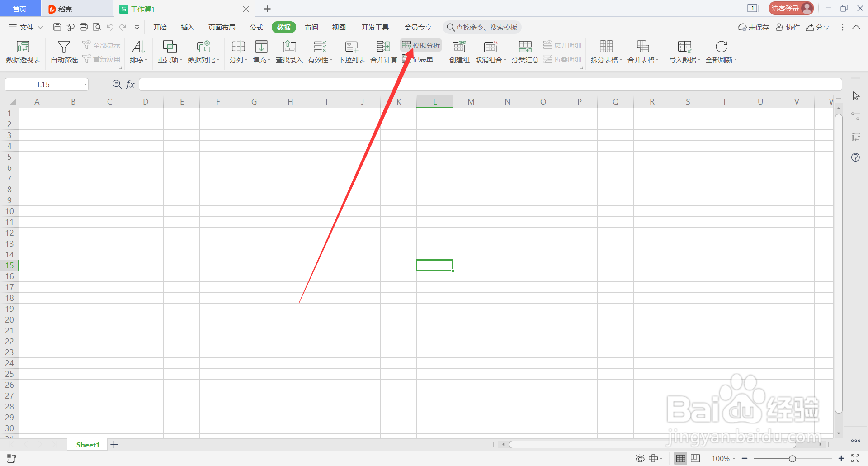Click the Import Data (导入数据) icon
868x466 pixels.
(684, 47)
